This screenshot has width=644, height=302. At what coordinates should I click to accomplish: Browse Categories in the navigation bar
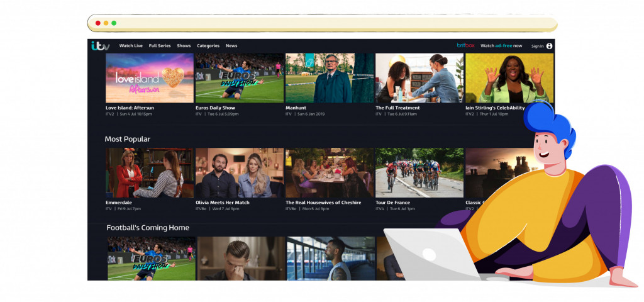(208, 45)
